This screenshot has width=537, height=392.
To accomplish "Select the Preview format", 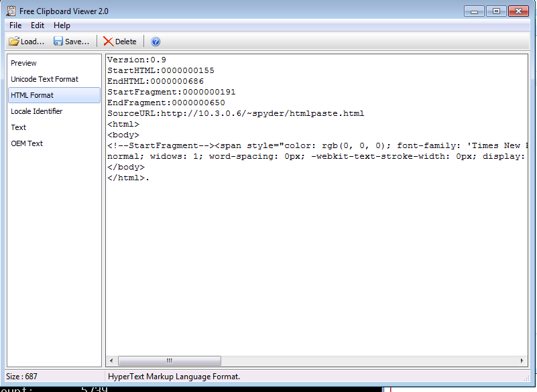I will 54,63.
